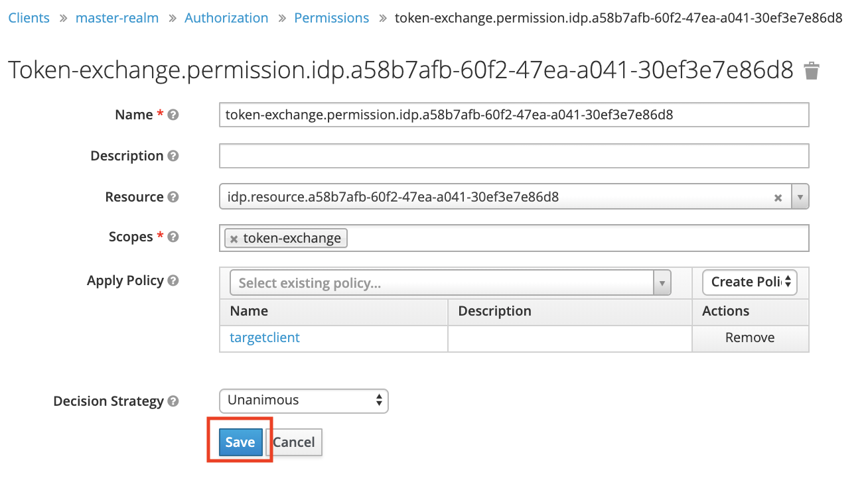Click help icon beside Decision Strategy
868x488 pixels.
173,401
